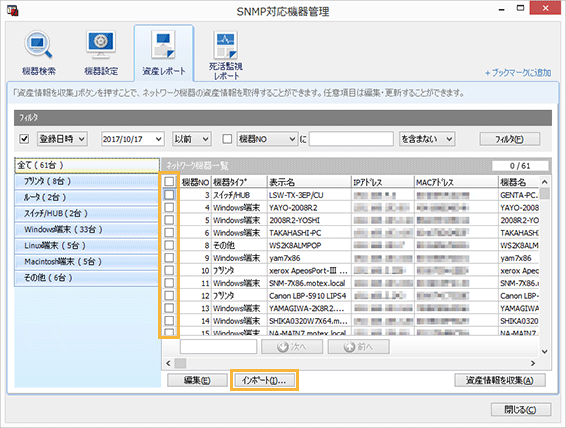Click the horizontal scrollbar right arrow
This screenshot has width=566, height=428.
pos(533,363)
